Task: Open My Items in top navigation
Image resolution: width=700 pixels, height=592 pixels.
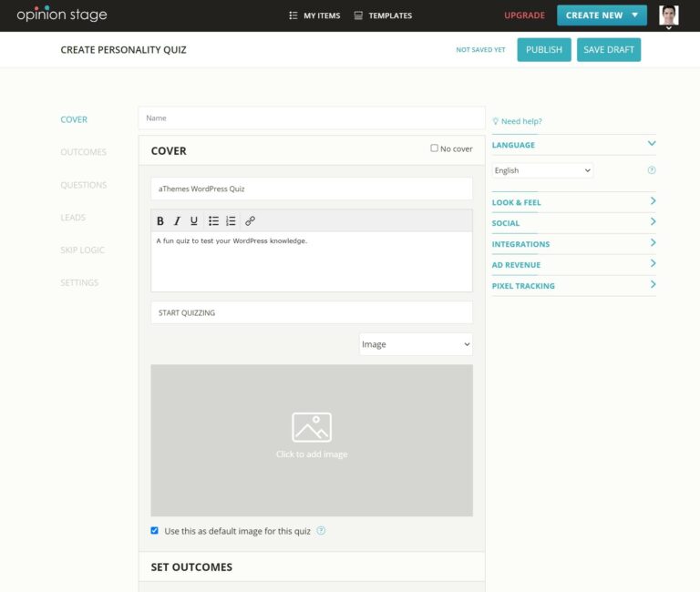Action: [x=314, y=15]
